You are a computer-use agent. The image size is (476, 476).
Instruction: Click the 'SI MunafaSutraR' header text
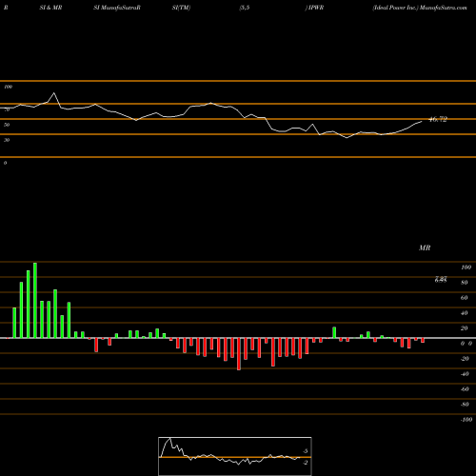pos(117,8)
